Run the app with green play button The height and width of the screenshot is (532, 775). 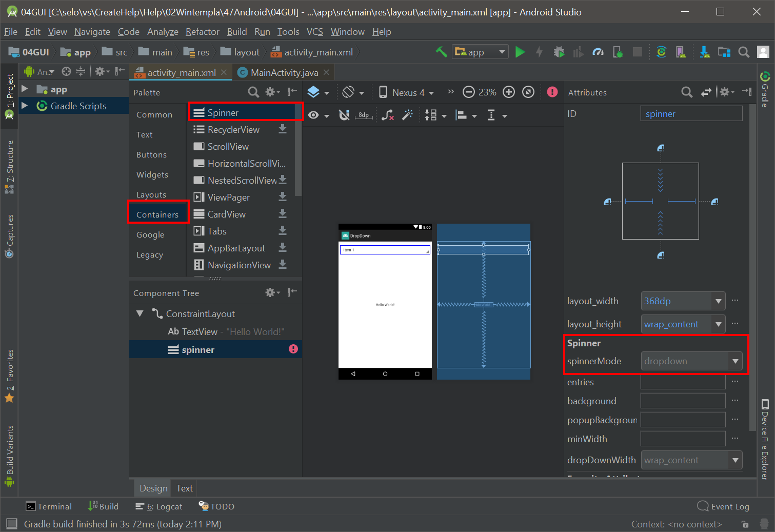click(520, 52)
